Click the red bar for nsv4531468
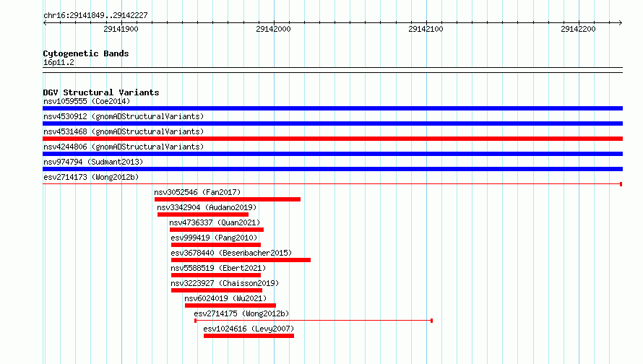The image size is (643, 364). [332, 139]
